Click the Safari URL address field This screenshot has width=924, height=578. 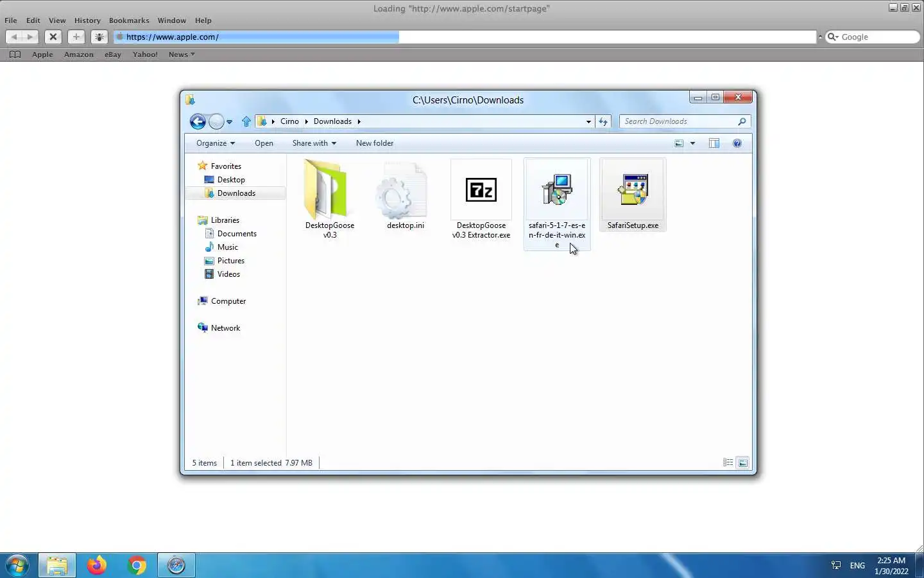click(x=465, y=37)
